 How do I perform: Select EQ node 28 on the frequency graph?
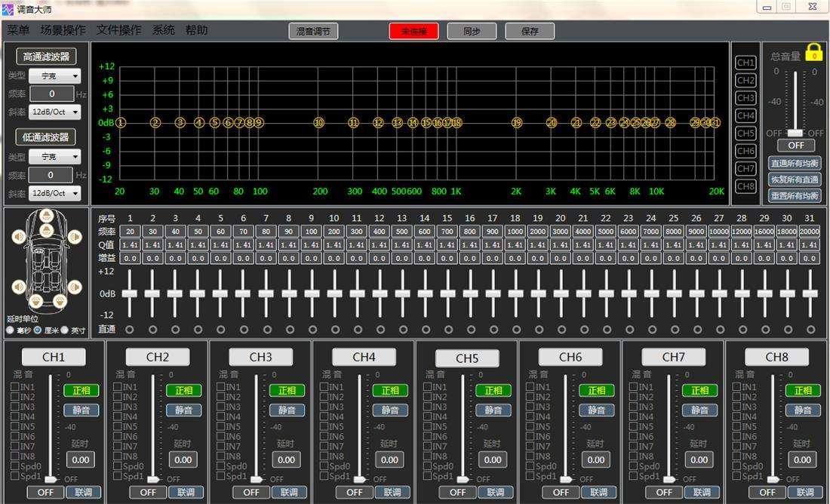click(670, 123)
